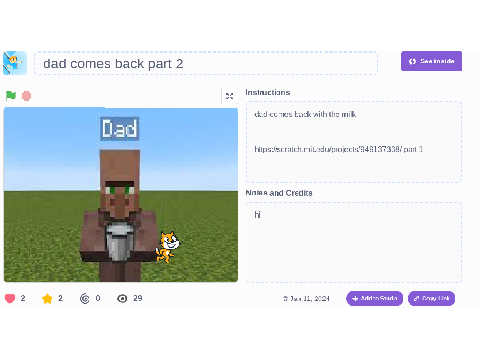The height and width of the screenshot is (360, 480).
Task: Click the code brackets icon in See Inside
Action: [412, 61]
